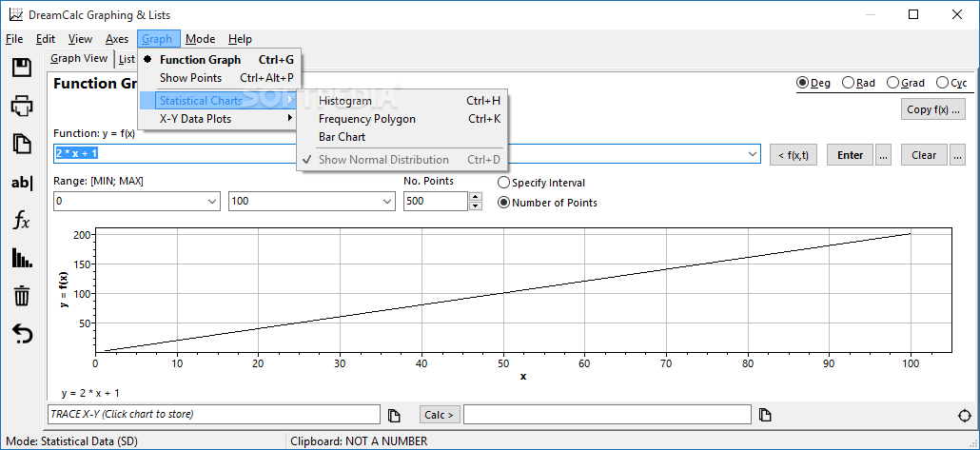Open the Edit menu
Viewport: 980px width, 450px height.
[x=46, y=39]
